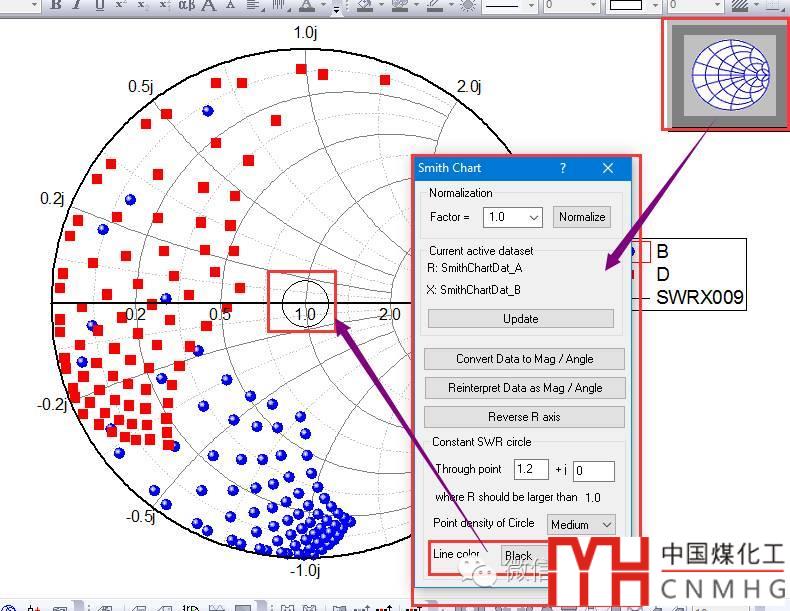Click Reinterpret Data as Mag / Angle
790x611 pixels.
coord(525,388)
